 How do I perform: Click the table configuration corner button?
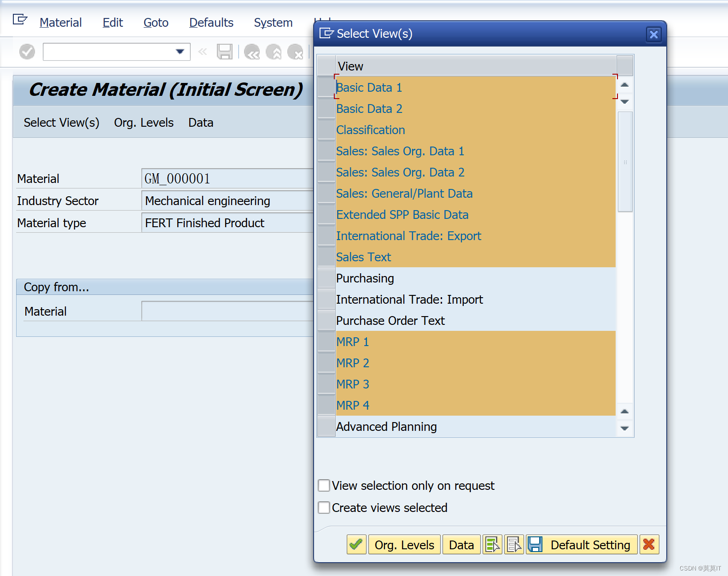tap(625, 65)
